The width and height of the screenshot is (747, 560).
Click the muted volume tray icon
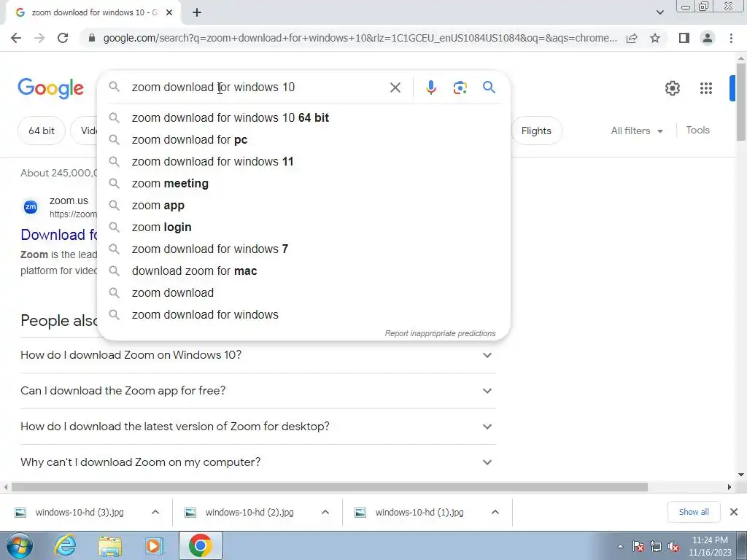click(673, 547)
